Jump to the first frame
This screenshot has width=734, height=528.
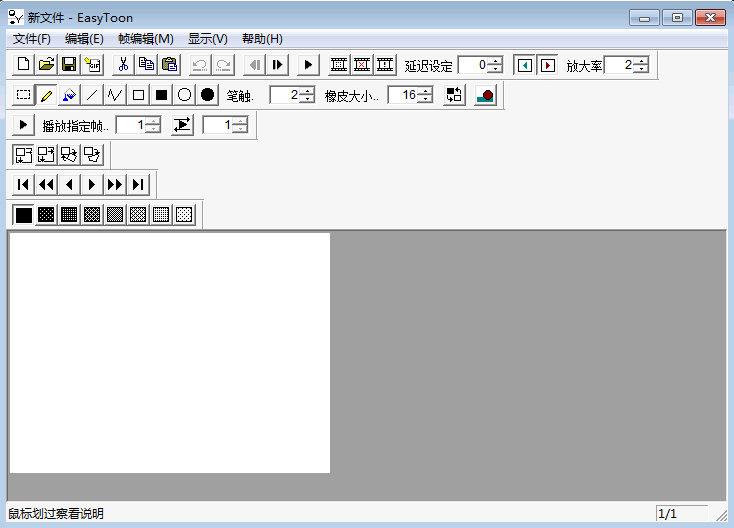[x=23, y=184]
